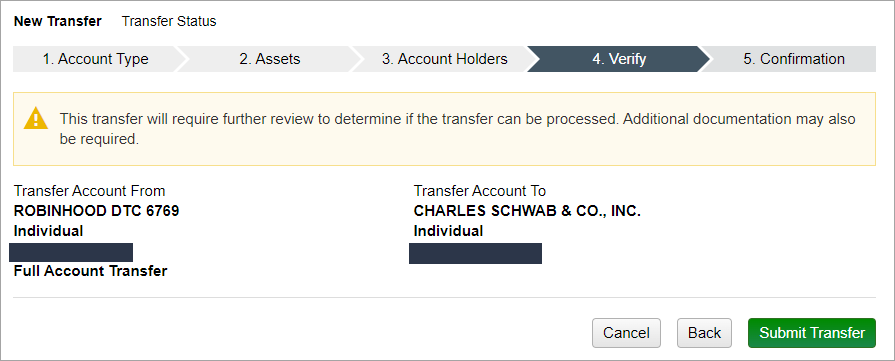Select the ROBINHOOD DTC 6769 text

[96, 211]
